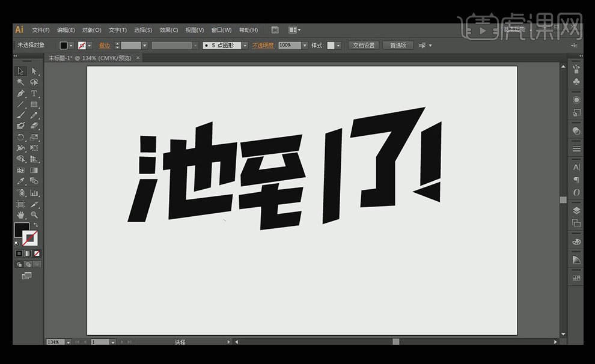The height and width of the screenshot is (364, 595).
Task: Choose the Hand tool
Action: click(20, 215)
